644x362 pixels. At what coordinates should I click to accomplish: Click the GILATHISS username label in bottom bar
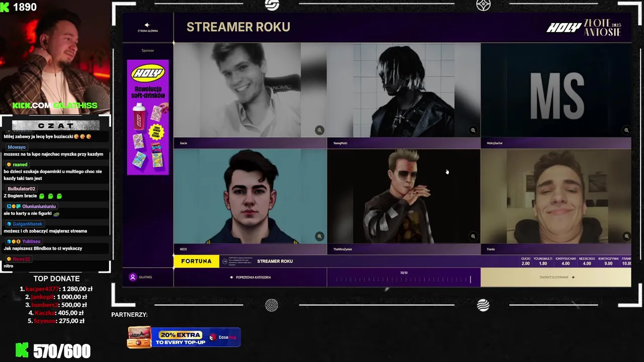coord(145,277)
